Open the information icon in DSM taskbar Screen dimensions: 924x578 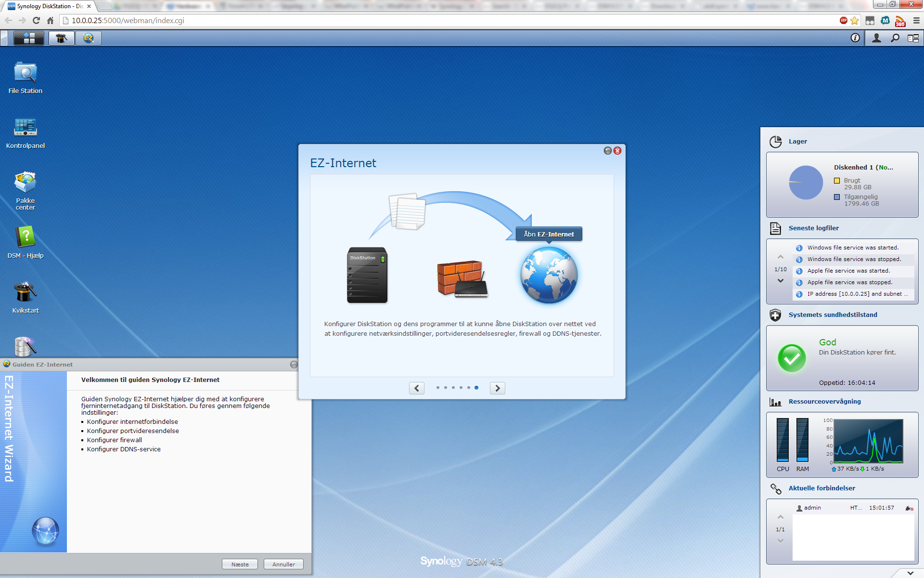pyautogui.click(x=855, y=38)
